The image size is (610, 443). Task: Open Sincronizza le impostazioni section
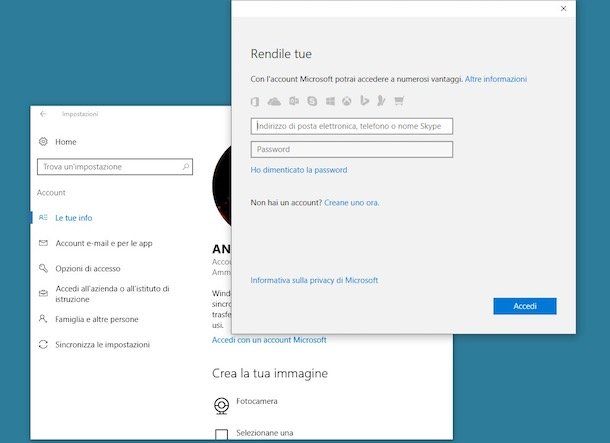103,345
